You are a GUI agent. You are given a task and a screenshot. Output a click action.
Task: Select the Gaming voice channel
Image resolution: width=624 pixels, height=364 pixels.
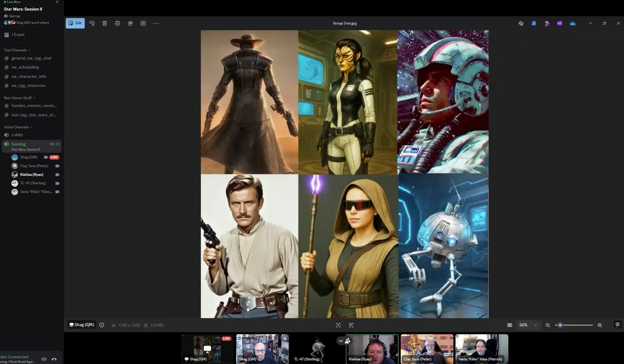coord(31,146)
